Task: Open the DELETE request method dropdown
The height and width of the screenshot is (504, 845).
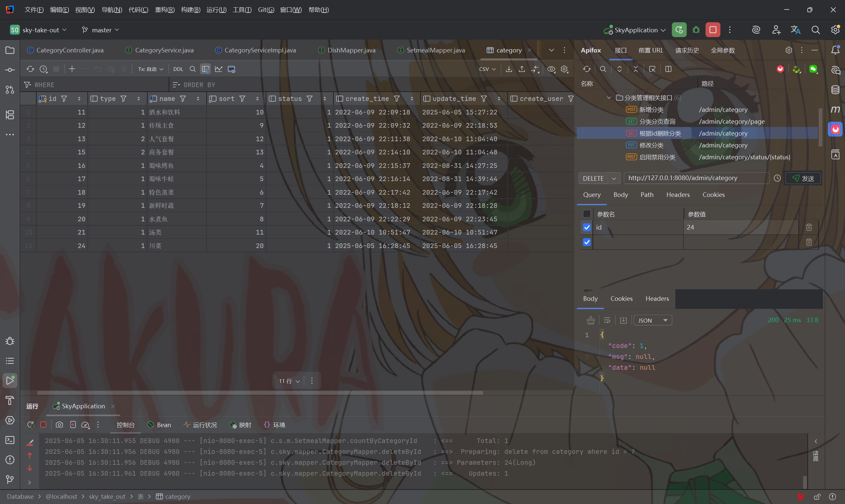Action: pos(614,178)
